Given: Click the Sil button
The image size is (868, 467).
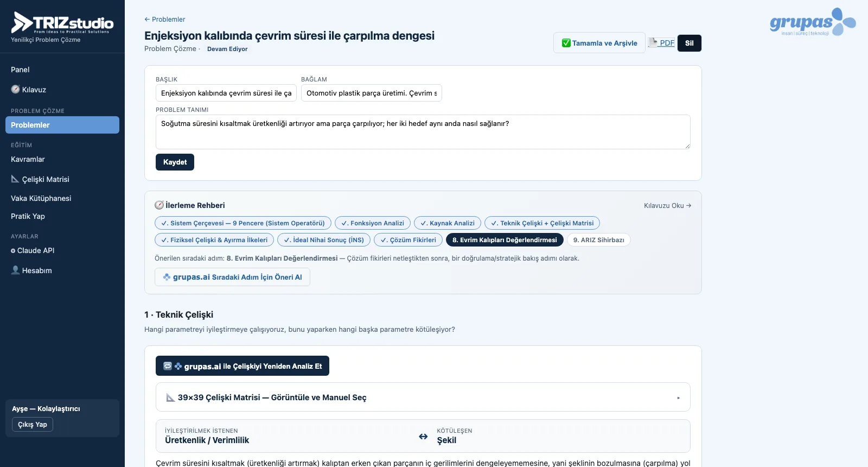Looking at the screenshot, I should (690, 43).
